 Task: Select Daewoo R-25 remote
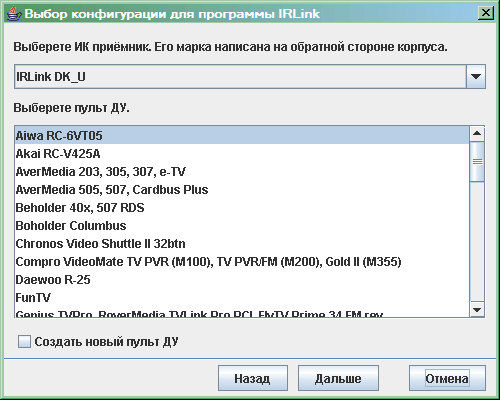tap(242, 279)
